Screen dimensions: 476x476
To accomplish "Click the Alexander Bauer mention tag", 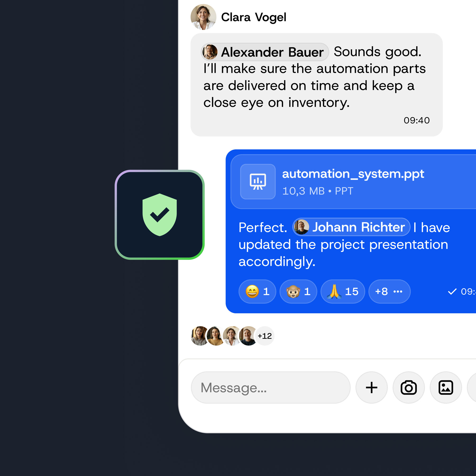I will (x=265, y=52).
